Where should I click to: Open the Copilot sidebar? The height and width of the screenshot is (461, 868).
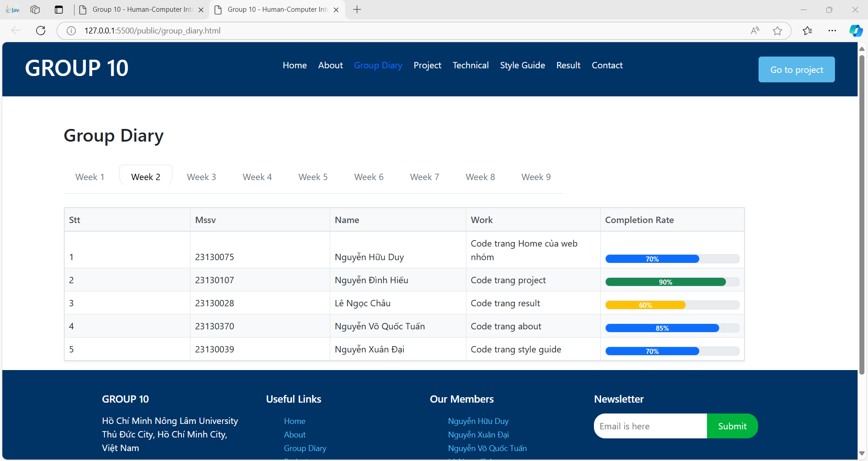coord(856,31)
